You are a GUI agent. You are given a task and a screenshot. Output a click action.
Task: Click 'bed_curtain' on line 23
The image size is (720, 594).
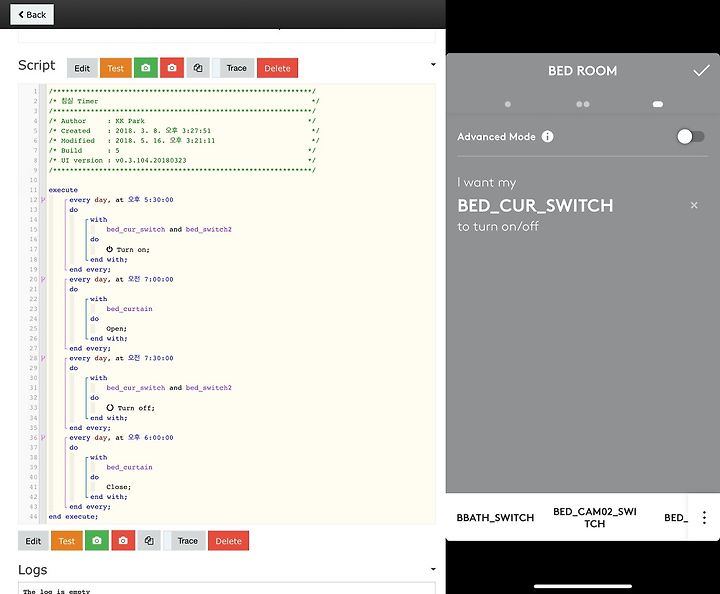pos(129,309)
